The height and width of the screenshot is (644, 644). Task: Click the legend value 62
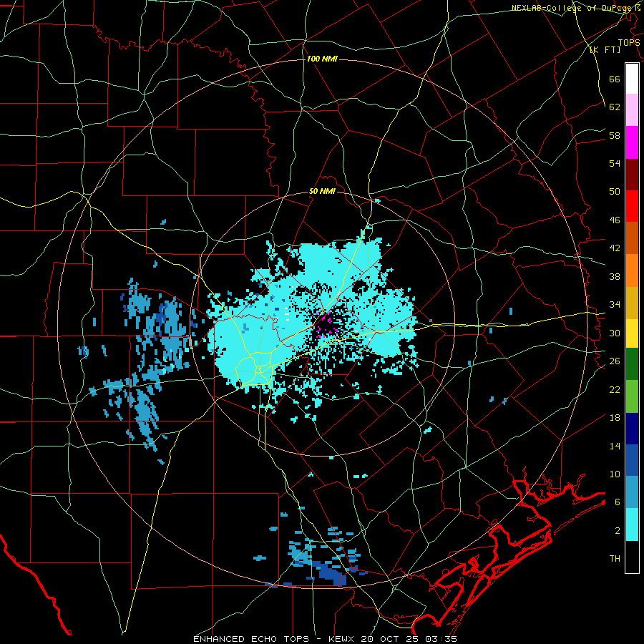(615, 107)
